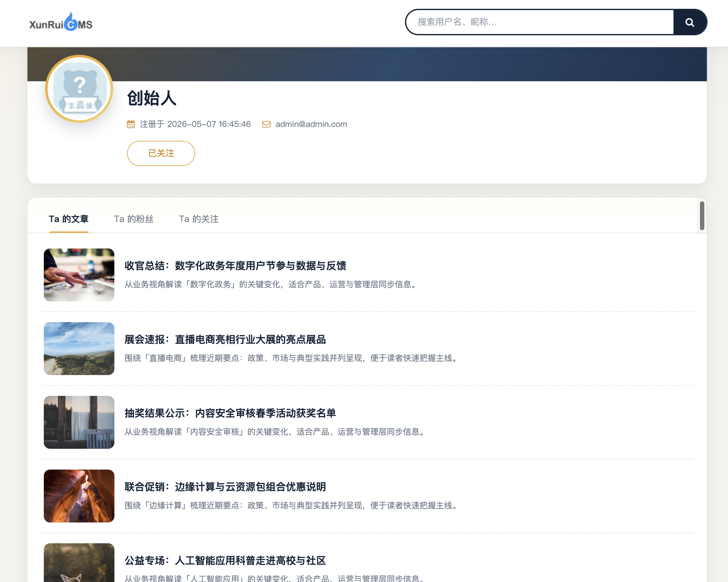The image size is (728, 582).
Task: Switch to the Ta 的关注 tab
Action: pyautogui.click(x=199, y=219)
